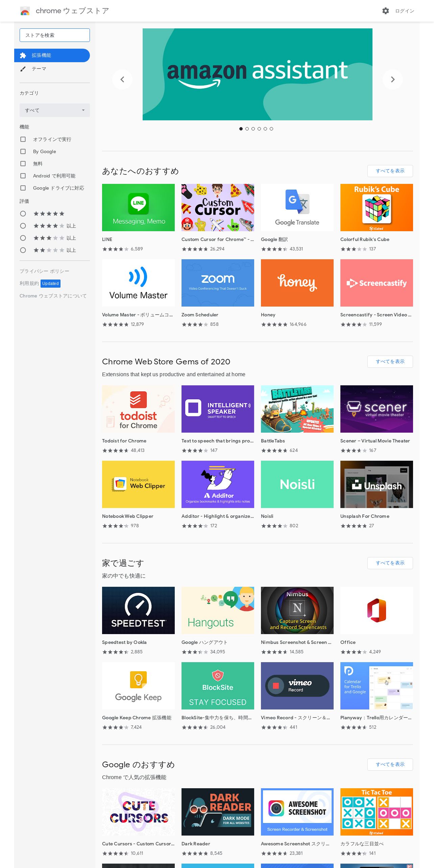Image resolution: width=434 pixels, height=868 pixels.
Task: Check the Android で利用可能 checkbox
Action: [23, 176]
